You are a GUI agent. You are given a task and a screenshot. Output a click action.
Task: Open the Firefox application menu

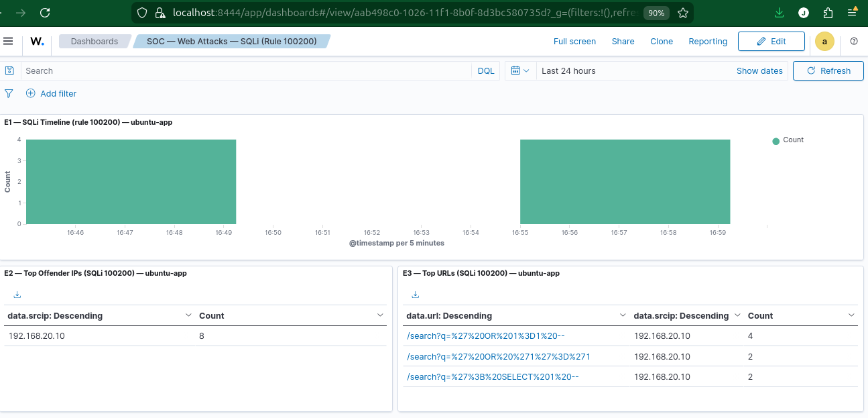tap(852, 13)
